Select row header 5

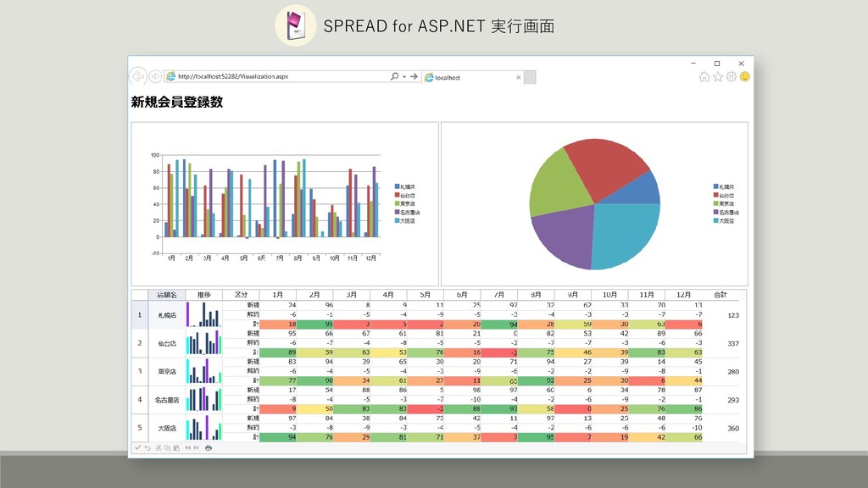click(x=140, y=428)
